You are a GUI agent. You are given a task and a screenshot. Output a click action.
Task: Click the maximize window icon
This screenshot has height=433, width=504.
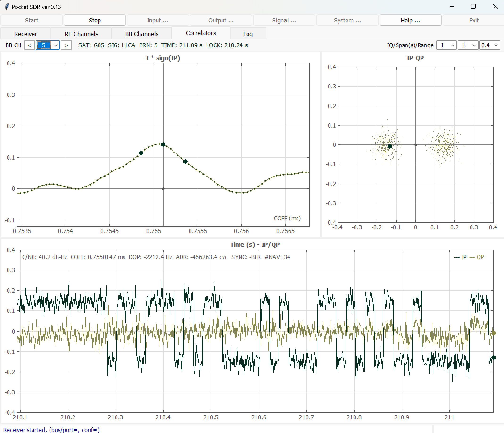click(x=473, y=7)
